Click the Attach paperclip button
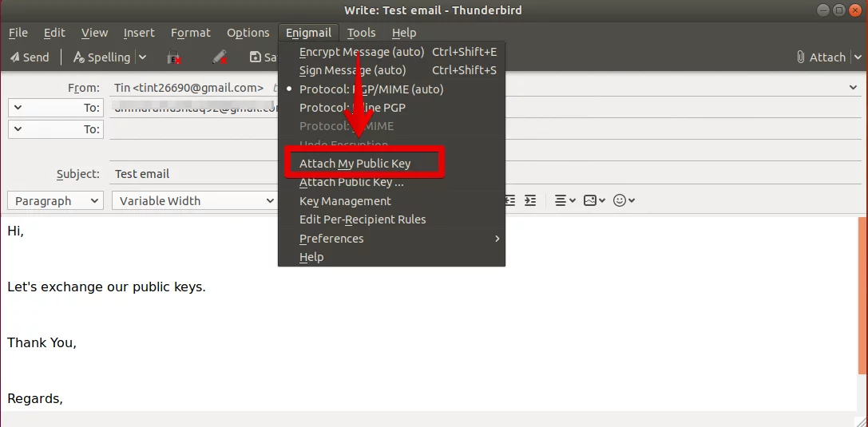The width and height of the screenshot is (868, 427). click(x=820, y=57)
